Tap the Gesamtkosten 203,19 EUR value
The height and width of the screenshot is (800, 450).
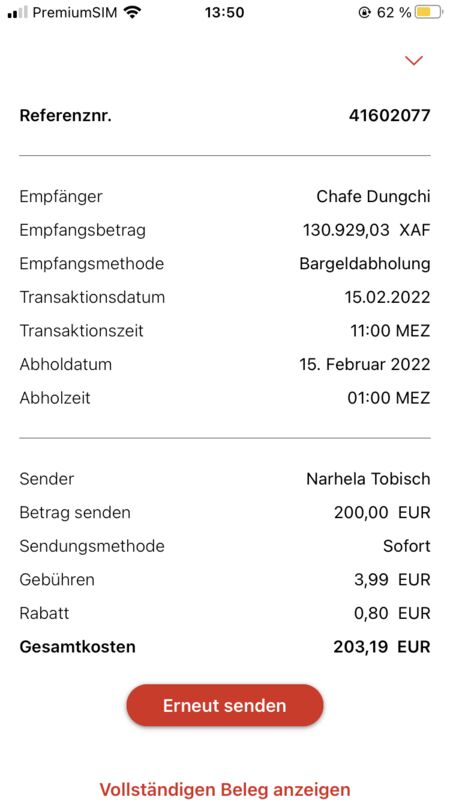point(382,647)
